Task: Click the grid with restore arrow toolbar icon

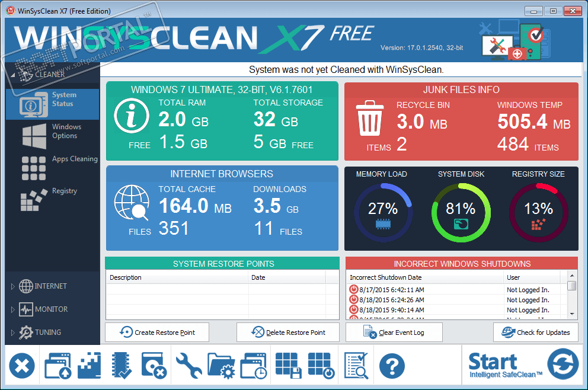Action: pyautogui.click(x=321, y=366)
